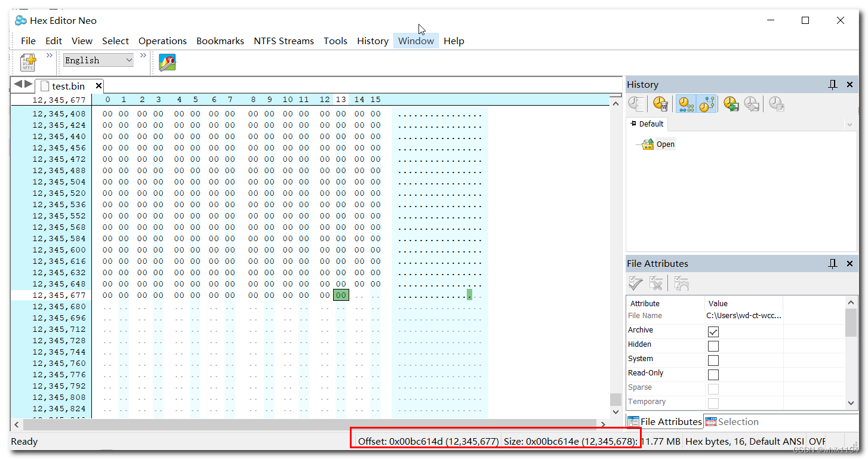The image size is (868, 459).
Task: Open the History menu
Action: point(373,41)
